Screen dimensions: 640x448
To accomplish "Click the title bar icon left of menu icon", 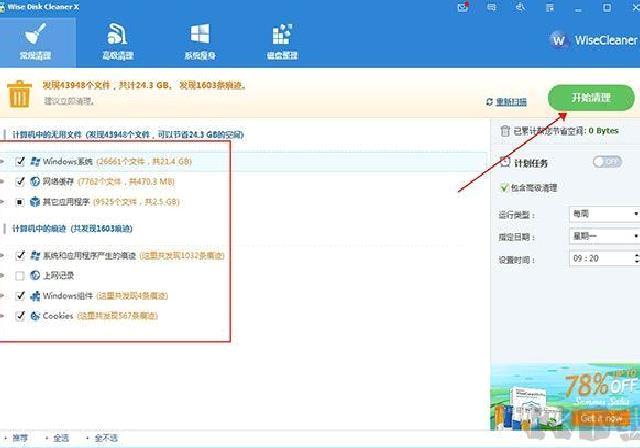I will click(521, 7).
